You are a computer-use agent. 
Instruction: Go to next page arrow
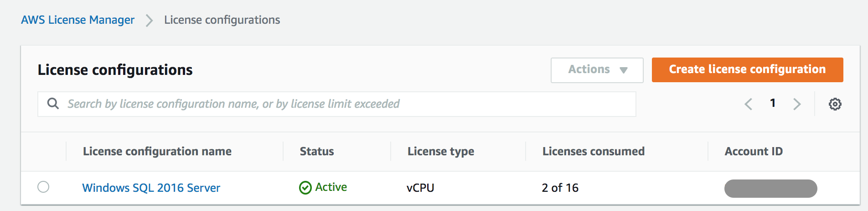point(796,104)
